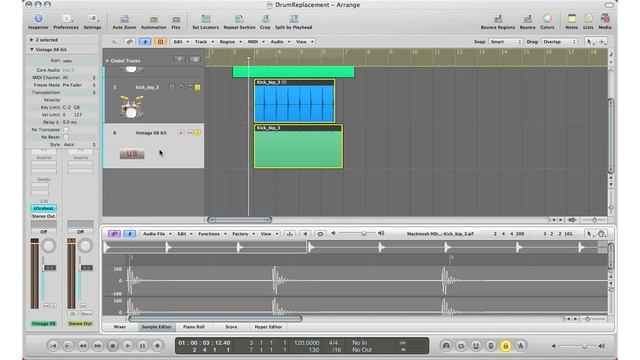Open the Arrange Audio menu
The width and height of the screenshot is (640, 360).
[280, 42]
